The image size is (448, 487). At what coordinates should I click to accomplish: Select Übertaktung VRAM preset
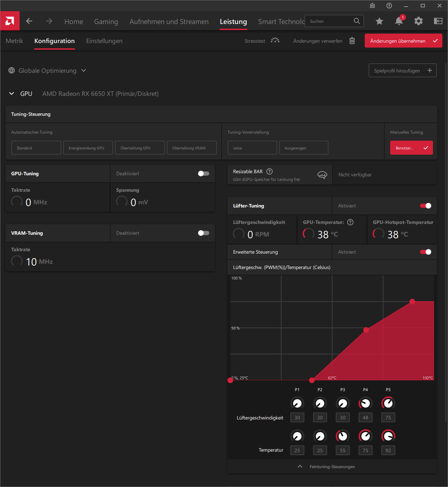tap(192, 148)
